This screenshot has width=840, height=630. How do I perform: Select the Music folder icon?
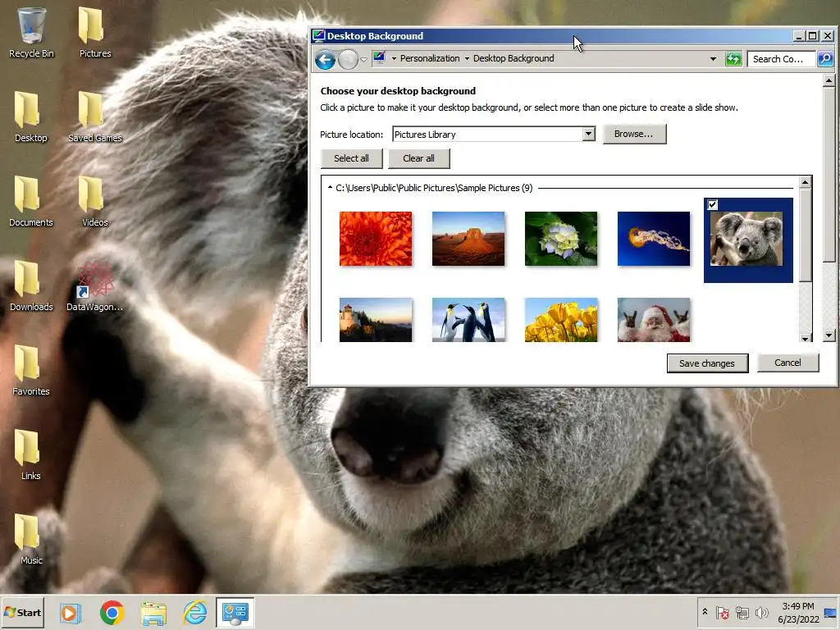tap(30, 539)
